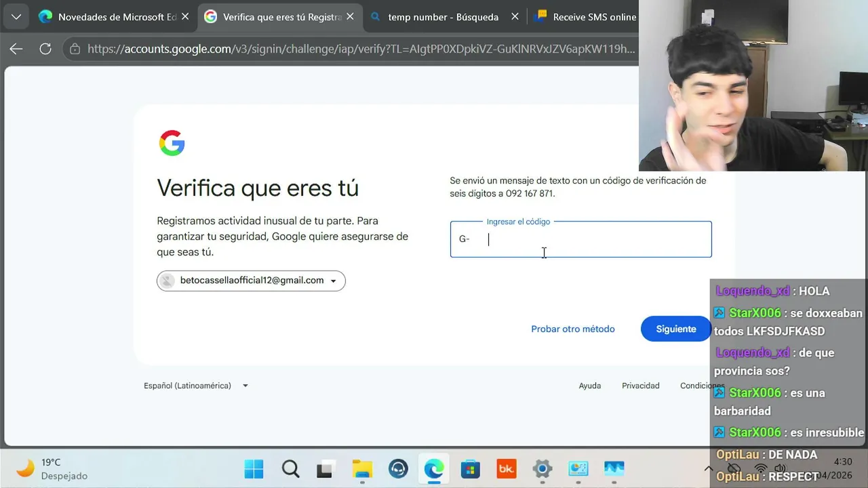Open Microsoft Store from the taskbar
Viewport: 868px width, 488px height.
pyautogui.click(x=470, y=469)
